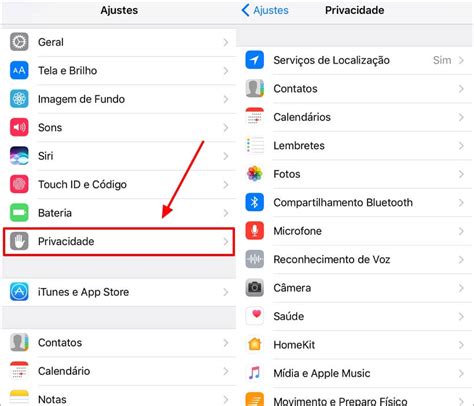Tap the Saúde heart icon
474x406 pixels.
point(255,316)
